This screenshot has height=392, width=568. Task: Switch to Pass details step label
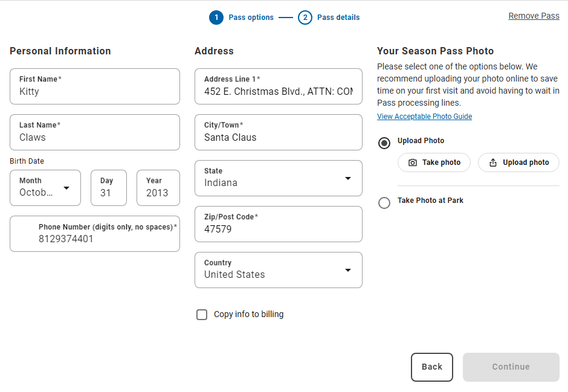pyautogui.click(x=338, y=18)
